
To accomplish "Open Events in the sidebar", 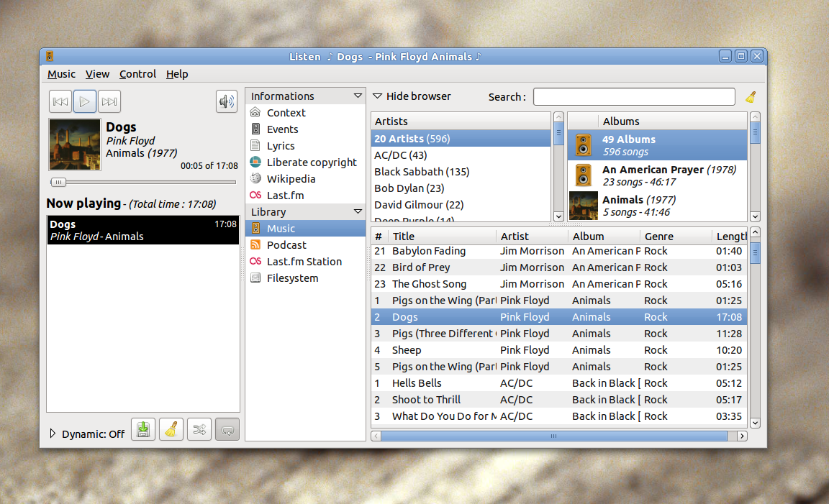I will pyautogui.click(x=305, y=129).
